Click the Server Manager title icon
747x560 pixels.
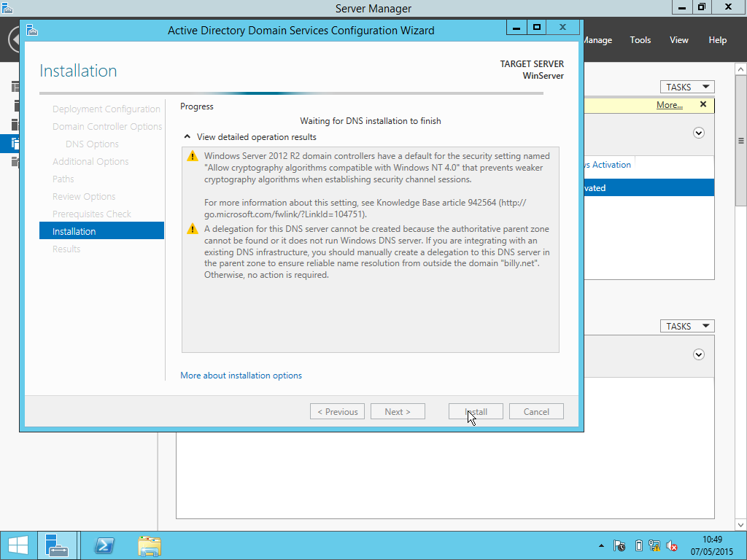[7, 7]
